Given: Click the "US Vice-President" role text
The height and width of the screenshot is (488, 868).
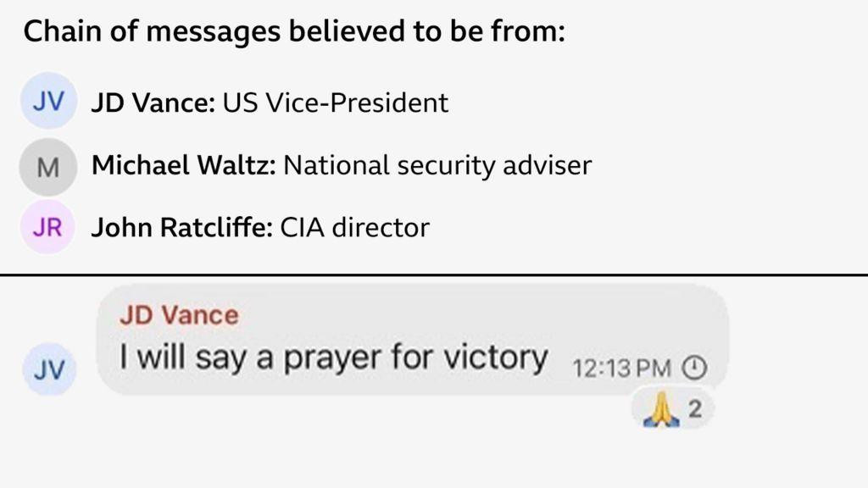Looking at the screenshot, I should point(335,103).
